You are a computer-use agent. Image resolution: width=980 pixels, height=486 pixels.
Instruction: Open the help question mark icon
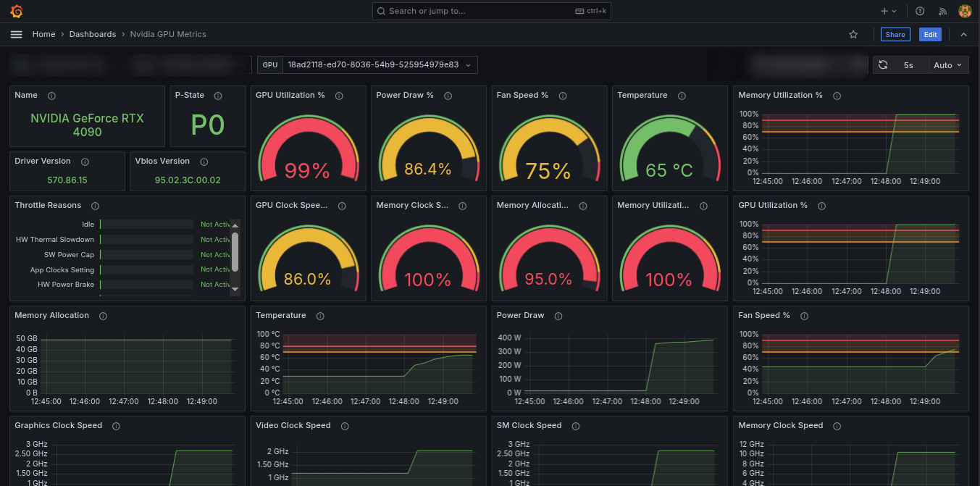920,11
